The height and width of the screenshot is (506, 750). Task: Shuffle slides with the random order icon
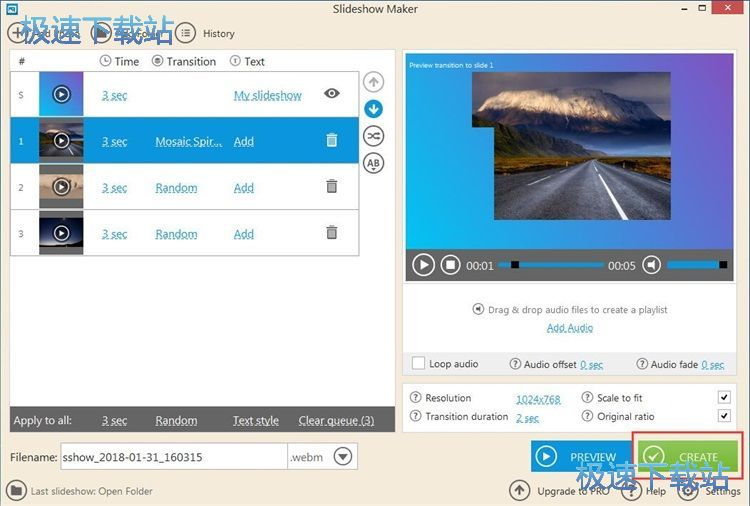[x=373, y=136]
